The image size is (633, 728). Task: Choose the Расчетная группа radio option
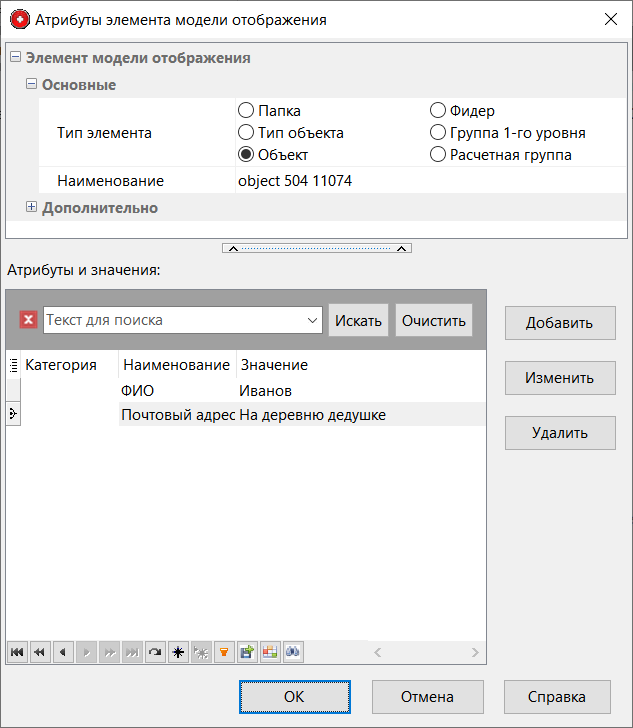(438, 155)
